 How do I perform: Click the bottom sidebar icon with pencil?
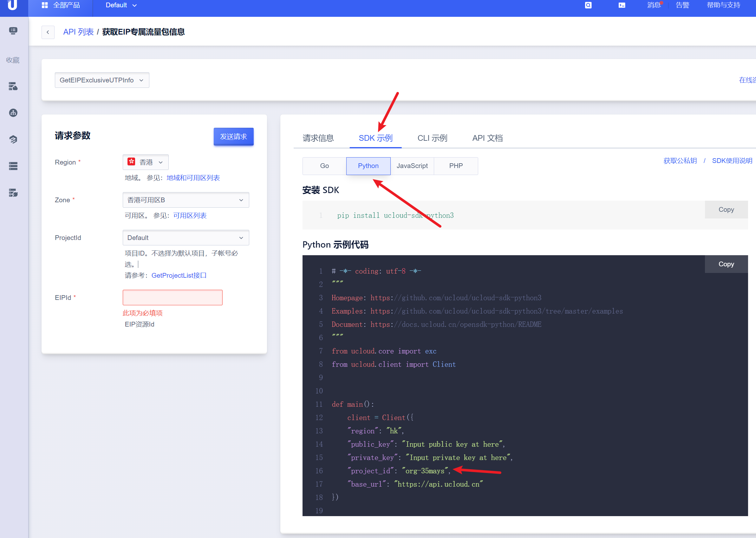(13, 192)
